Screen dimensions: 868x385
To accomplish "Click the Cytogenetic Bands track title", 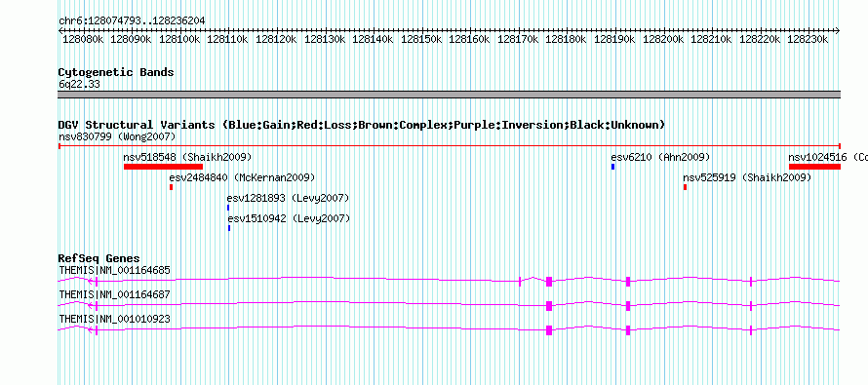I will (x=116, y=72).
